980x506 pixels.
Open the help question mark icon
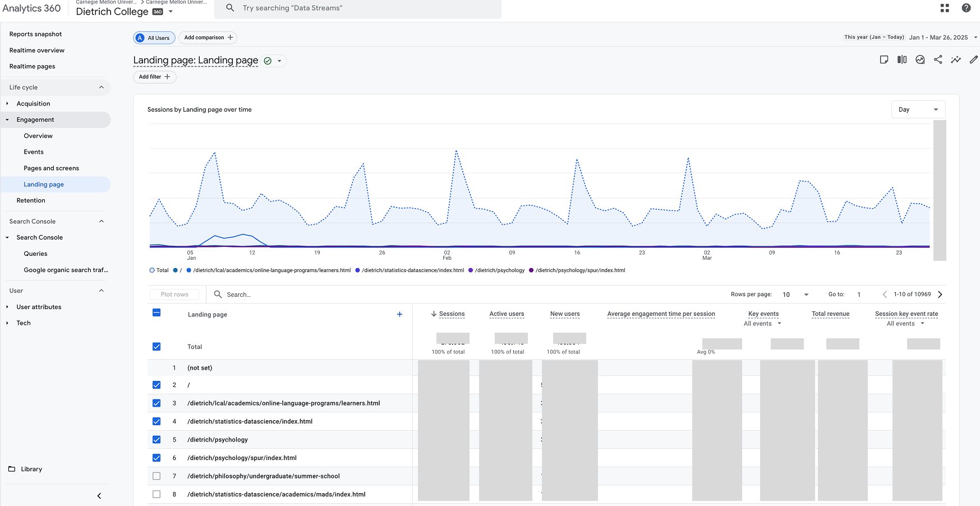(966, 8)
